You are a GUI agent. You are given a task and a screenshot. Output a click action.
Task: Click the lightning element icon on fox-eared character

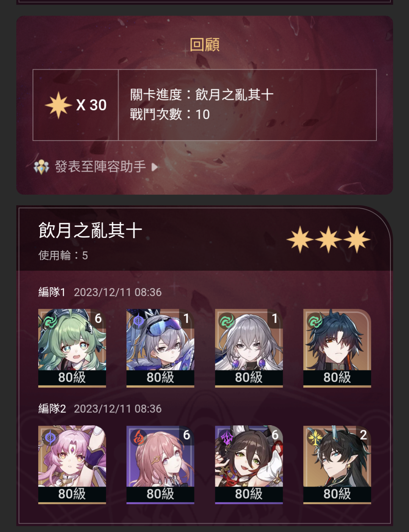click(227, 438)
